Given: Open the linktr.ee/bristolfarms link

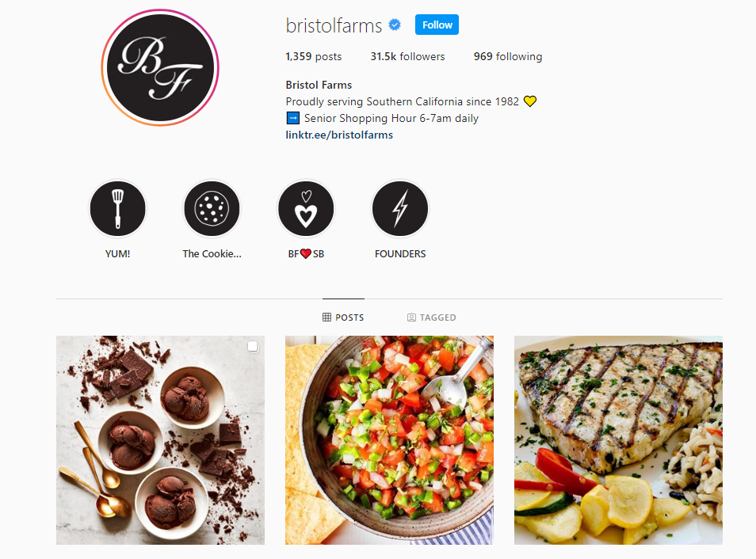Looking at the screenshot, I should tap(339, 135).
